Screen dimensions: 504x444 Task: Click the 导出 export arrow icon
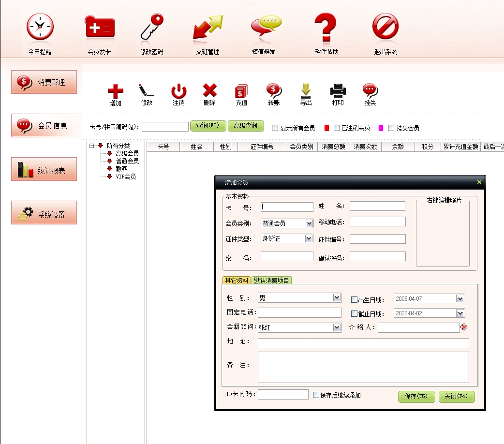pos(306,92)
